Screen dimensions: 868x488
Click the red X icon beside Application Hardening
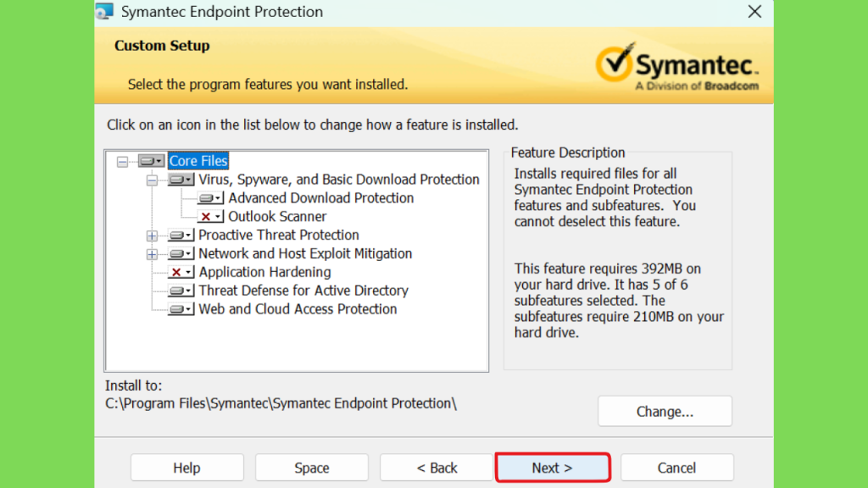[x=181, y=272]
